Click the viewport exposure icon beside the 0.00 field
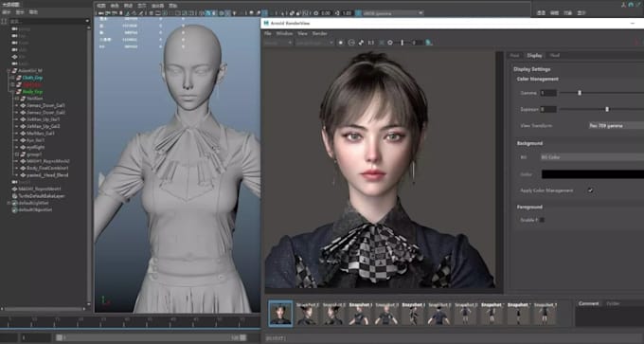Image resolution: width=644 pixels, height=344 pixels. tap(315, 13)
